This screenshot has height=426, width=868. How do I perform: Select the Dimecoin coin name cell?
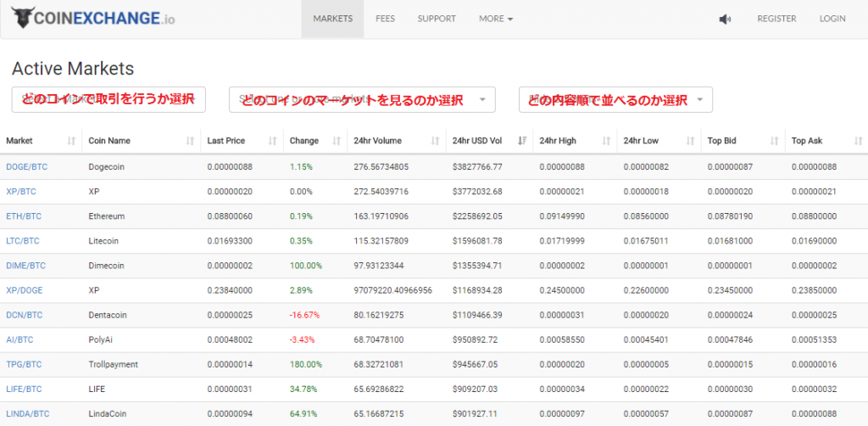tap(106, 266)
